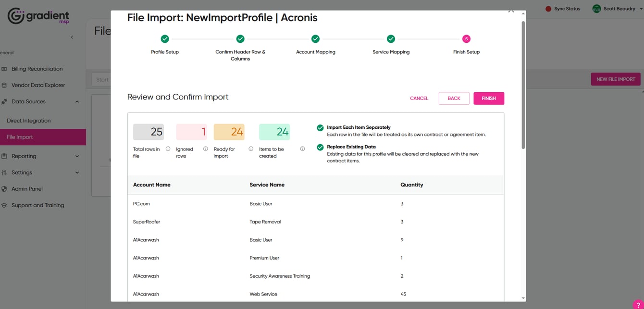Select File Import submenu item
The height and width of the screenshot is (309, 644).
pyautogui.click(x=43, y=137)
